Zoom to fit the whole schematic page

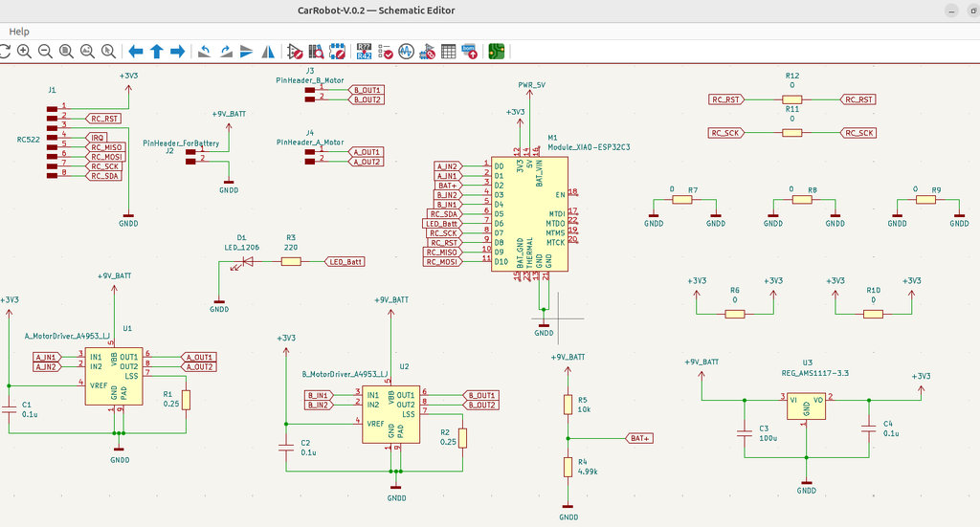[66, 51]
